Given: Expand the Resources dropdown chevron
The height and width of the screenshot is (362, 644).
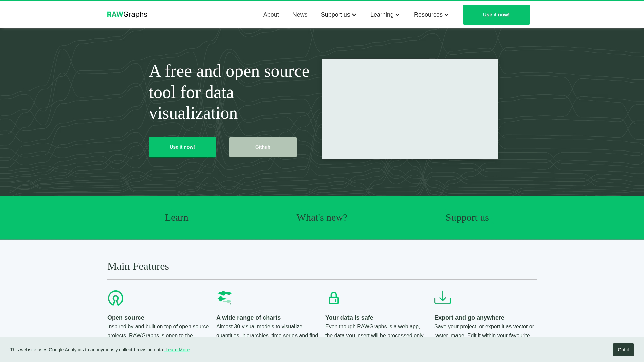Looking at the screenshot, I should 446,15.
